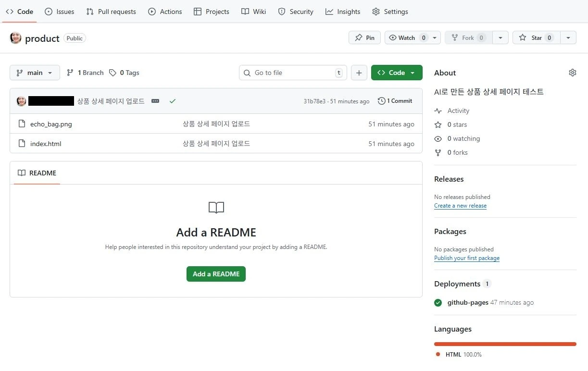This screenshot has height=371, width=588.
Task: Click the file icon beside index.html
Action: [22, 143]
